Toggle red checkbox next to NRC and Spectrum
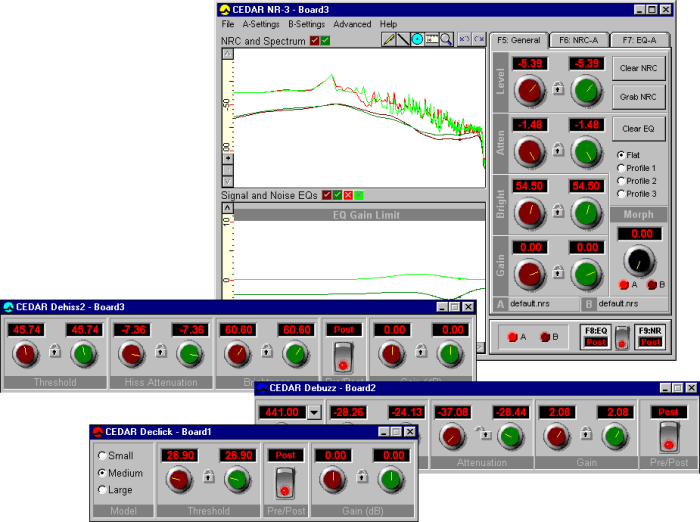 [x=315, y=41]
